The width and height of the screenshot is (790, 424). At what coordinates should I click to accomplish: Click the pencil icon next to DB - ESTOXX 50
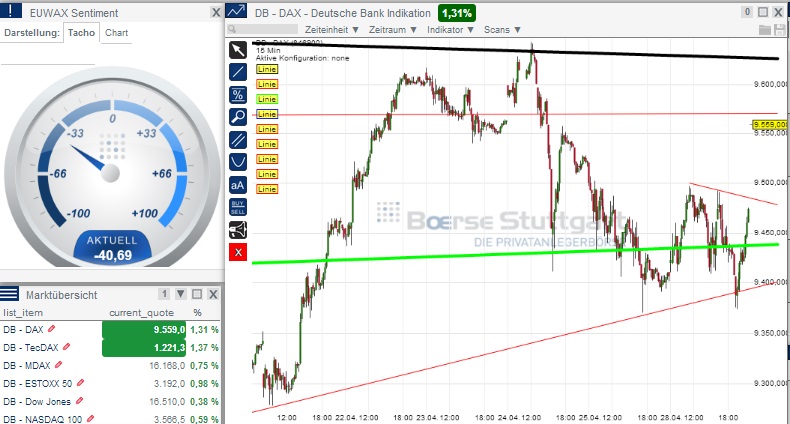(x=80, y=383)
